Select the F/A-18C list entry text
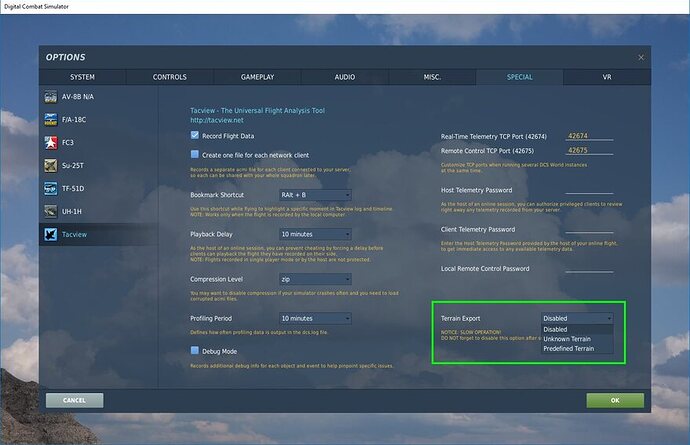 click(x=74, y=120)
